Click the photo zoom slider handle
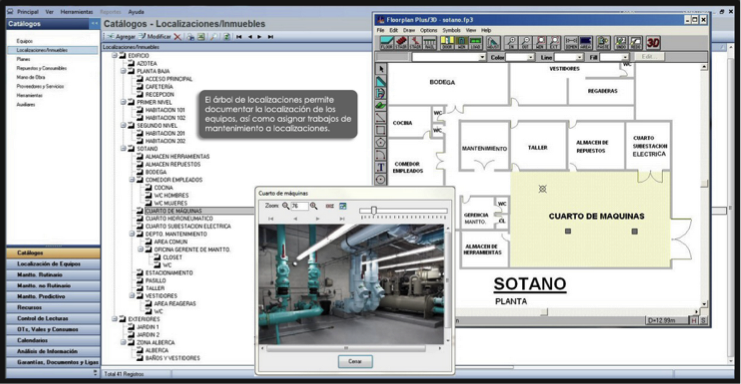 [x=374, y=210]
